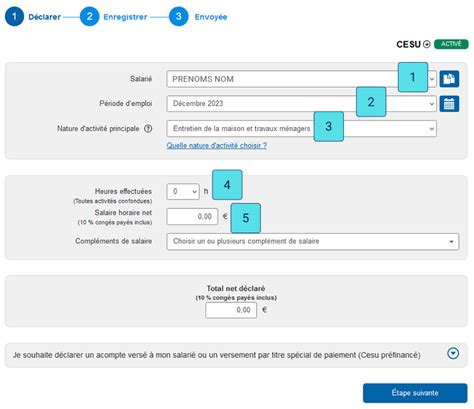Open the Salarié PRENOMS NOM dropdown
Screen dimensions: 474x409
coord(301,79)
